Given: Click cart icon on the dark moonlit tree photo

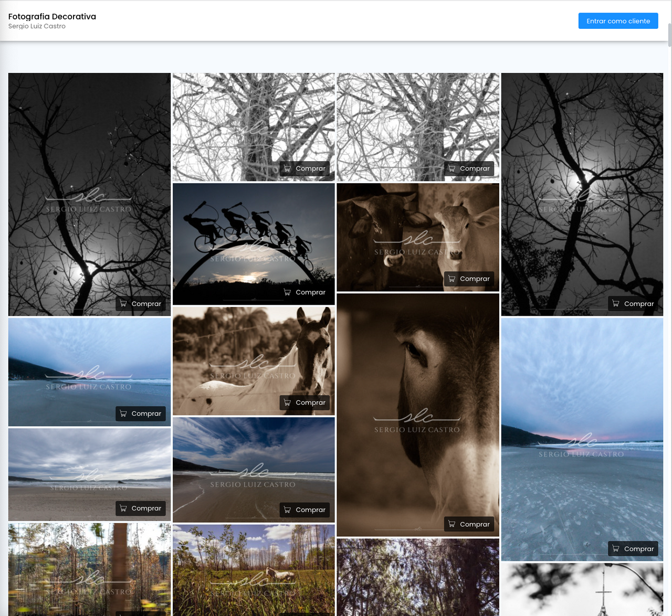Looking at the screenshot, I should click(123, 303).
